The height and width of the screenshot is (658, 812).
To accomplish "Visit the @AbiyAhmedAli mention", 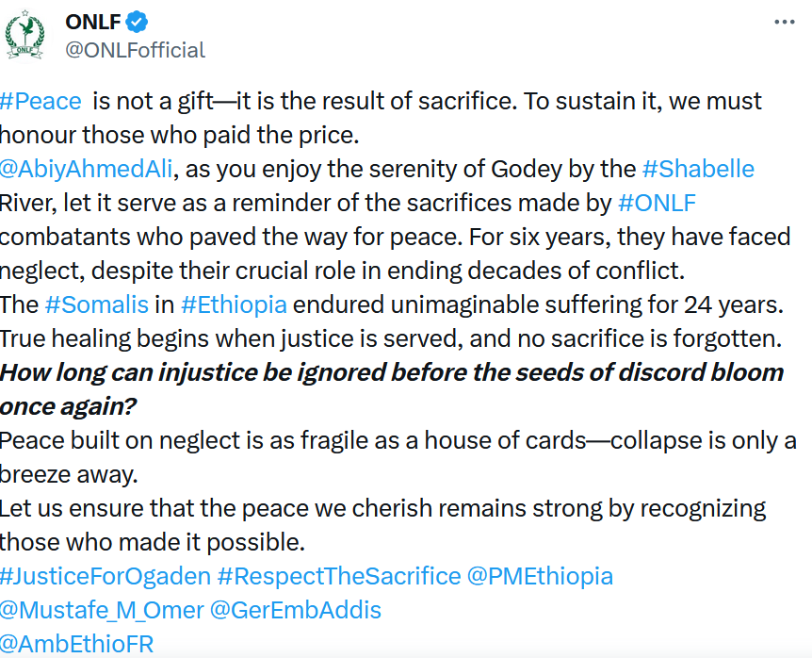I will (86, 169).
